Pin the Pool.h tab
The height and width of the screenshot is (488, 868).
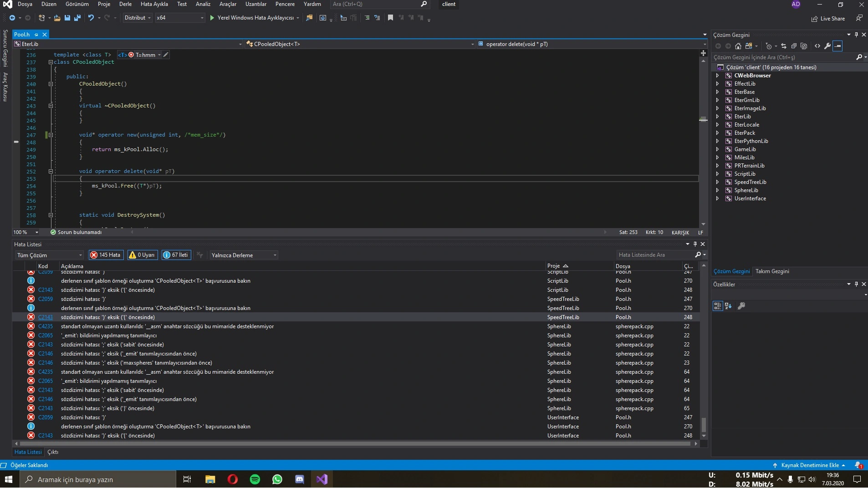click(36, 35)
